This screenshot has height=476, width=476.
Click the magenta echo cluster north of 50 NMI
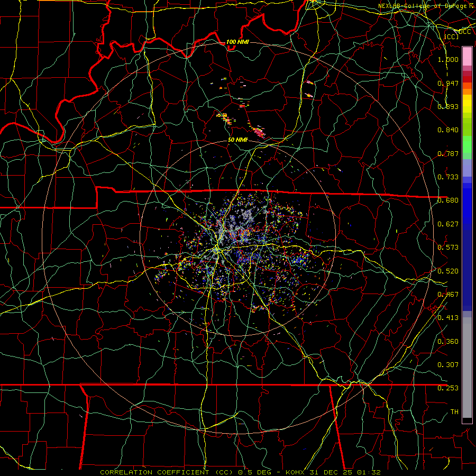(x=258, y=132)
